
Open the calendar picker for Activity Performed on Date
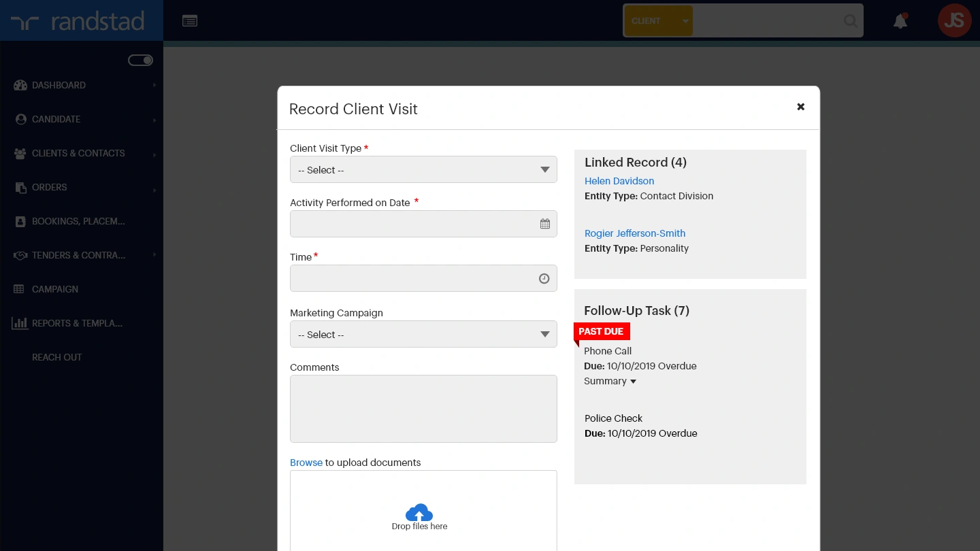pos(544,223)
